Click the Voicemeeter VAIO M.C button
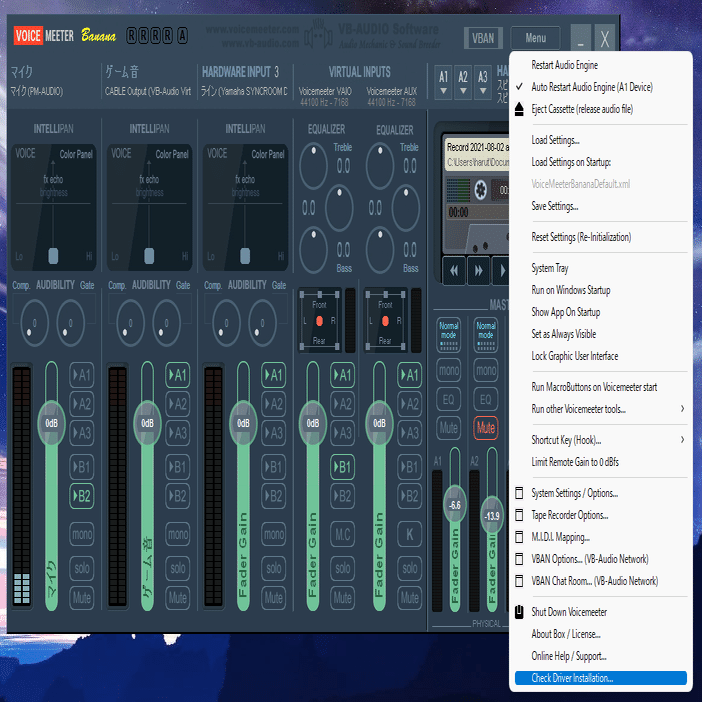 [x=342, y=534]
